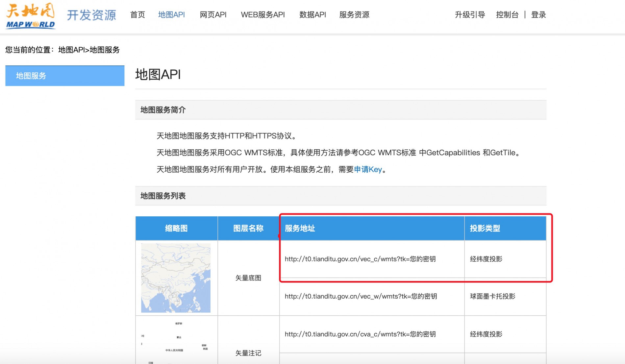Click the vec_c wmts service URL
This screenshot has width=625, height=364.
tap(360, 259)
